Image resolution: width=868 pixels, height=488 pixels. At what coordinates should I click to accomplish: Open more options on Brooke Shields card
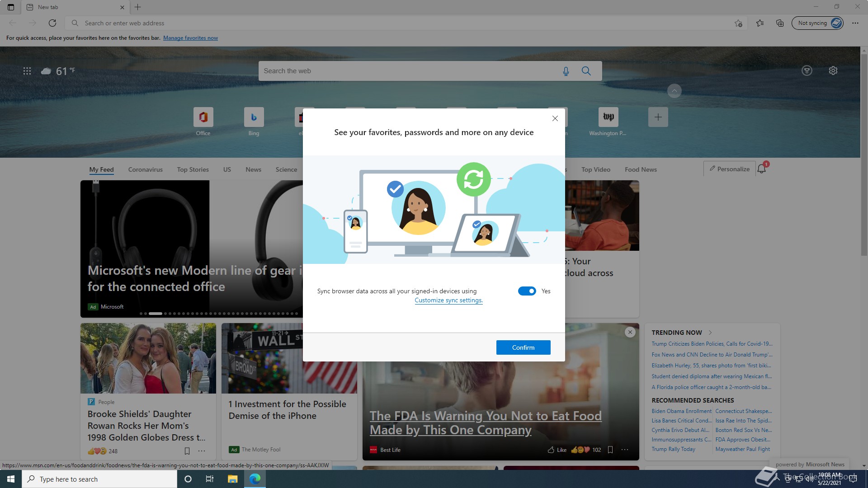pos(202,451)
